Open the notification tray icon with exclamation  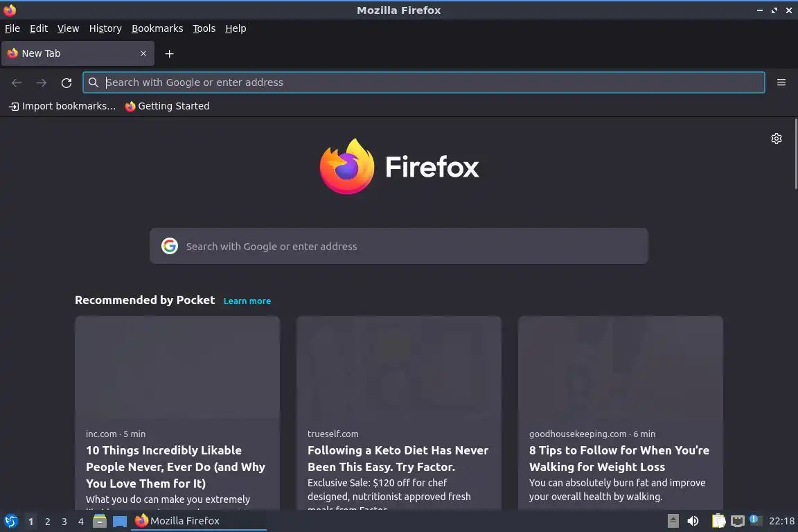[x=756, y=520]
